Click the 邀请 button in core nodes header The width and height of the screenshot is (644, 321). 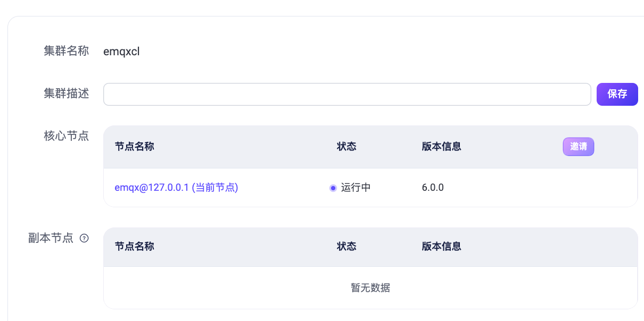(578, 147)
